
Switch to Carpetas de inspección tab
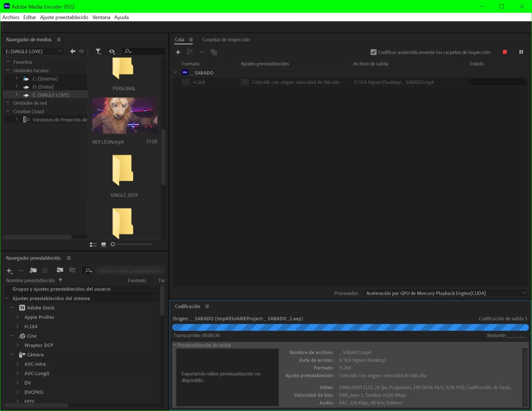[x=226, y=40]
